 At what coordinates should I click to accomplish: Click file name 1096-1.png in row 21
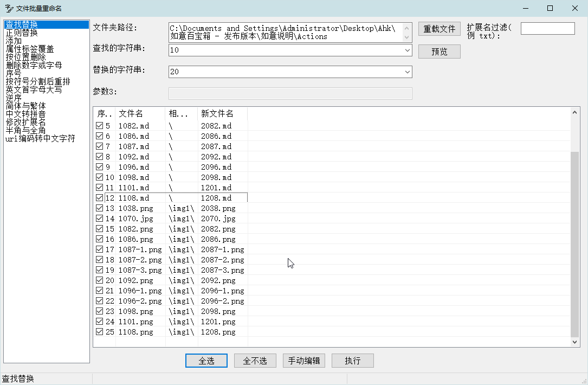tap(140, 291)
